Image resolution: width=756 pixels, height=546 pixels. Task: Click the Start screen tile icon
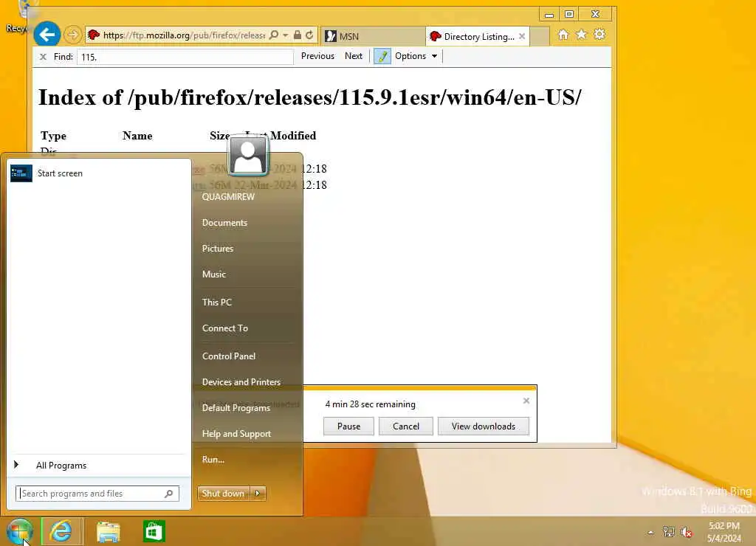pyautogui.click(x=21, y=173)
